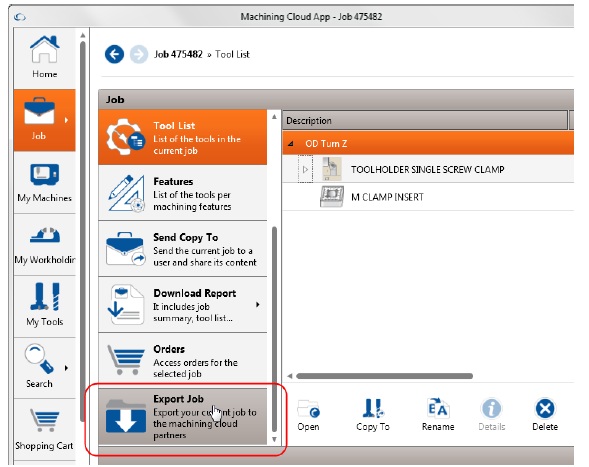The image size is (589, 467).
Task: Click the Job panel header
Action: [x=336, y=100]
